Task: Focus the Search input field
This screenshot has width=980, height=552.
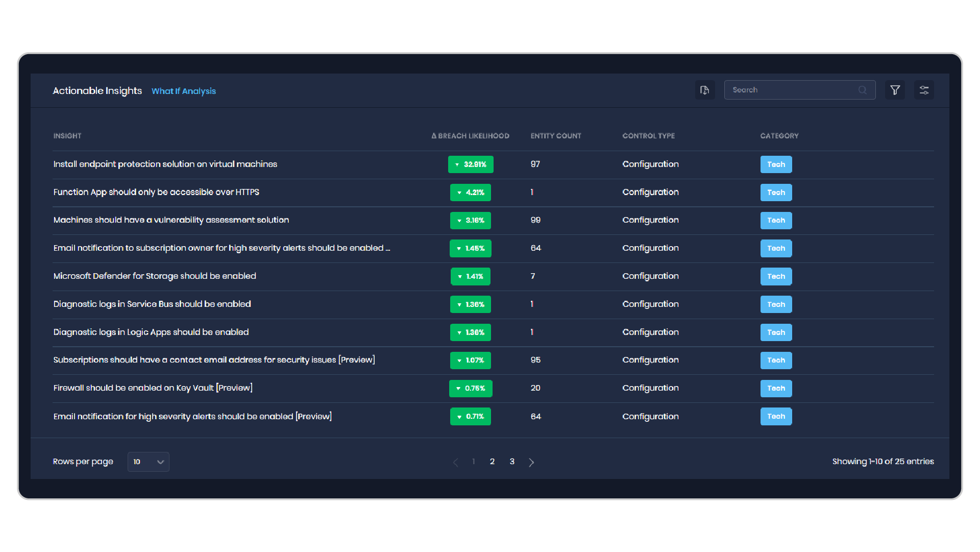Action: tap(799, 90)
